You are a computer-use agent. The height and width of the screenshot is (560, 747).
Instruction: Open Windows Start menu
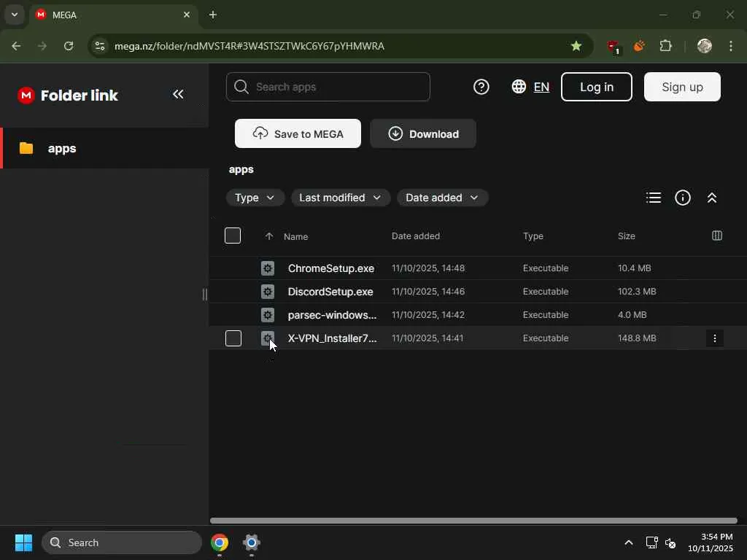pyautogui.click(x=23, y=542)
